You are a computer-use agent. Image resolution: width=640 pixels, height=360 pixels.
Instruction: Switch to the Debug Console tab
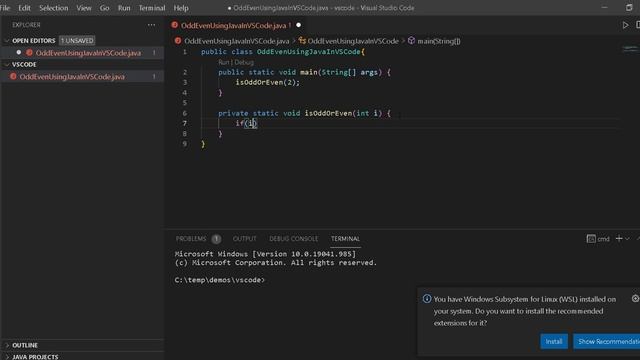click(293, 239)
